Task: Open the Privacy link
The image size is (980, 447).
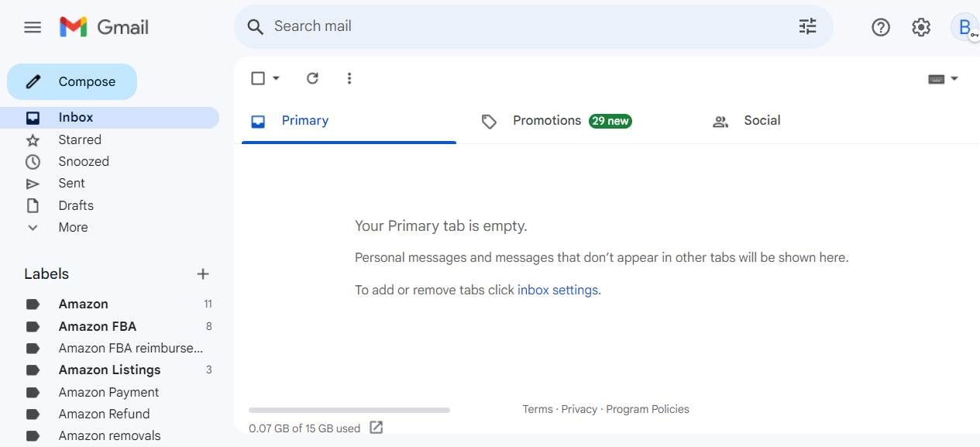Action: [579, 409]
